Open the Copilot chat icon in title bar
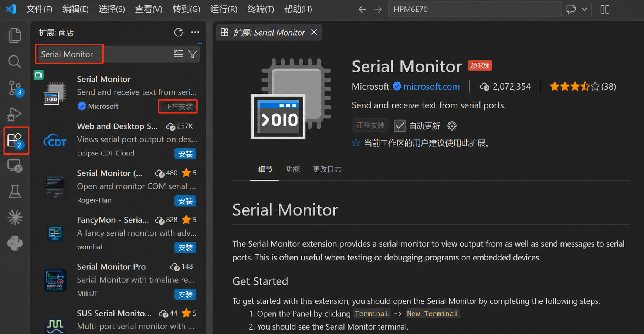The height and width of the screenshot is (334, 644). (571, 9)
